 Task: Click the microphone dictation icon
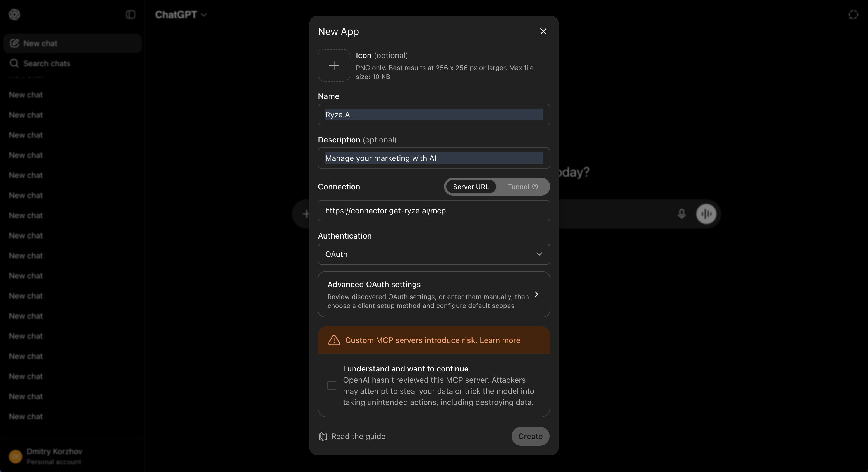(x=681, y=214)
